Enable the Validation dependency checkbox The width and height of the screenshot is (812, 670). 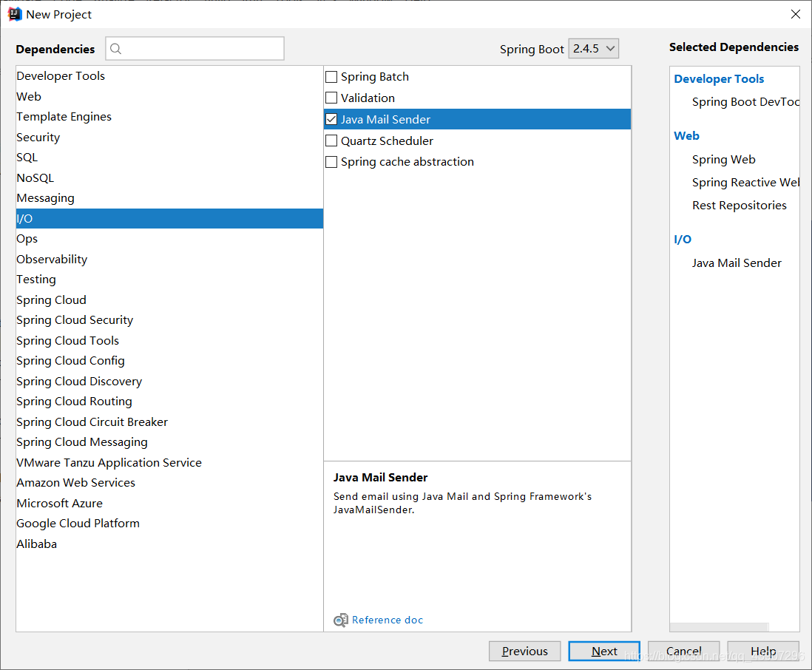coord(331,98)
